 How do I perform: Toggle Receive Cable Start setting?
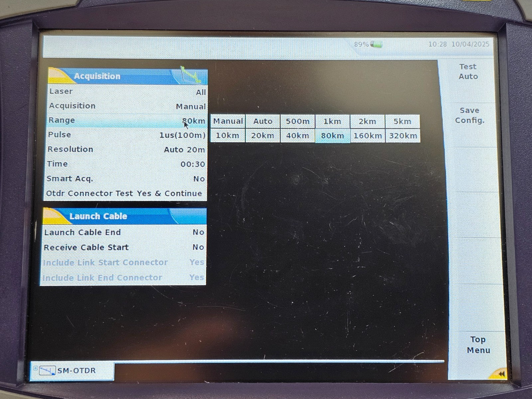[124, 247]
